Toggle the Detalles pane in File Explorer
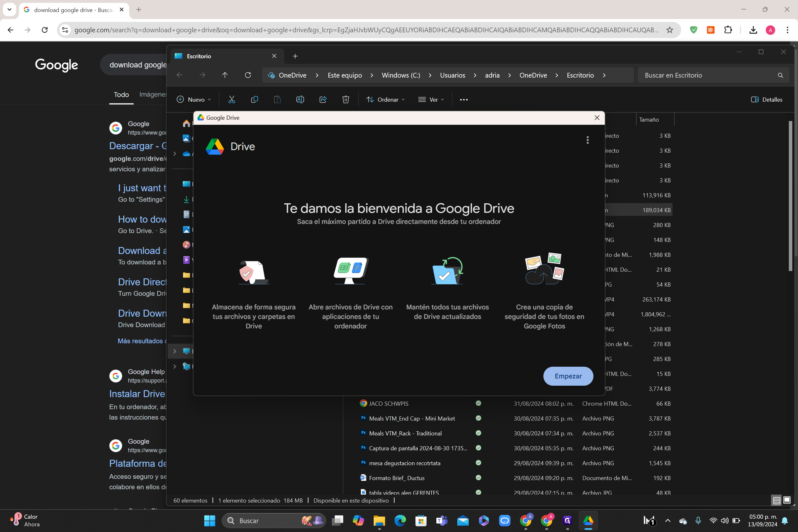This screenshot has width=798, height=532. (x=766, y=99)
